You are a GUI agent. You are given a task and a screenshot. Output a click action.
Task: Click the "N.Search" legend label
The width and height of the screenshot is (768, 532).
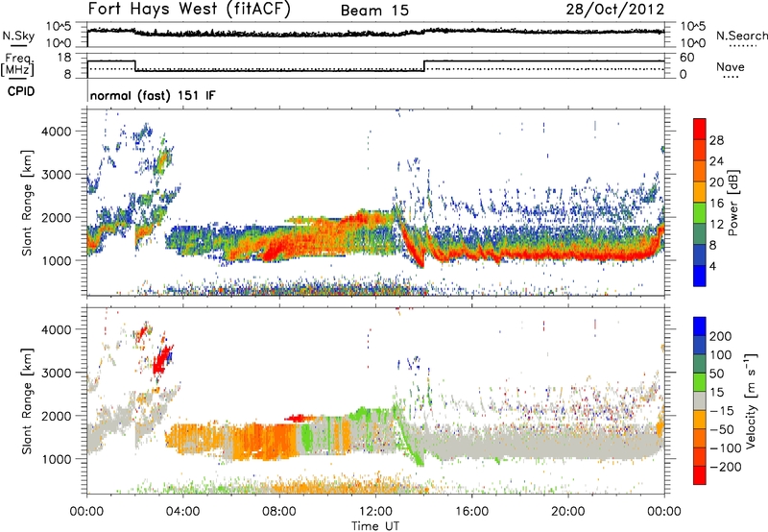pyautogui.click(x=741, y=36)
